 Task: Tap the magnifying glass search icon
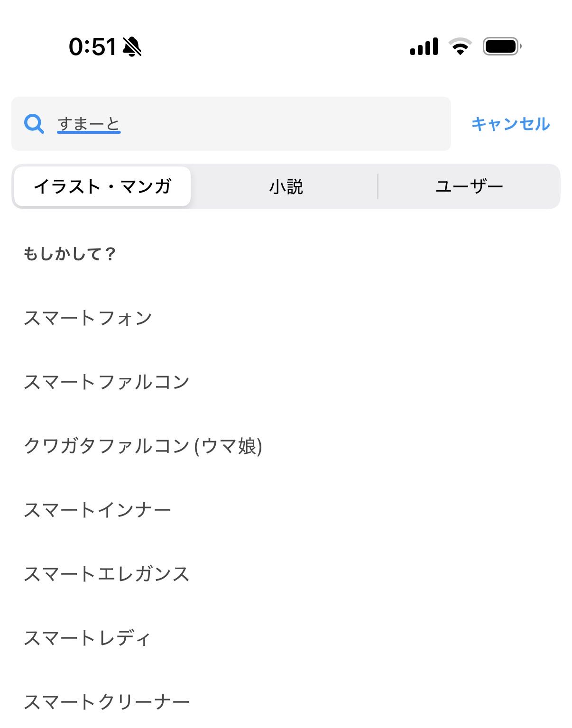[34, 124]
